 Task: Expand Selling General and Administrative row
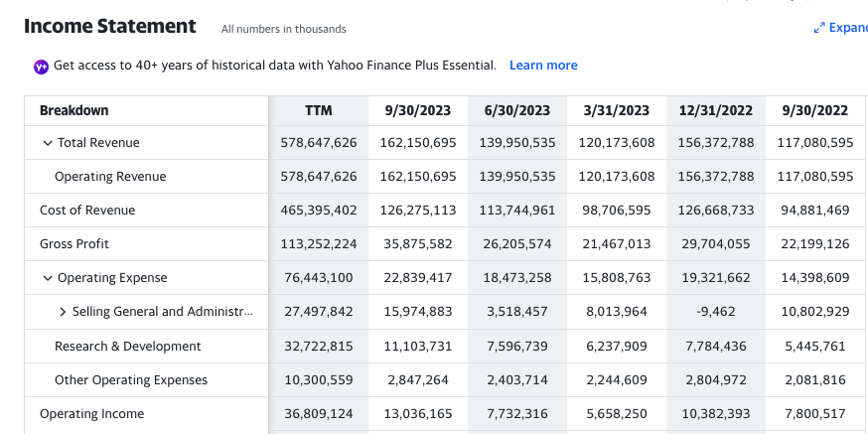click(x=63, y=312)
